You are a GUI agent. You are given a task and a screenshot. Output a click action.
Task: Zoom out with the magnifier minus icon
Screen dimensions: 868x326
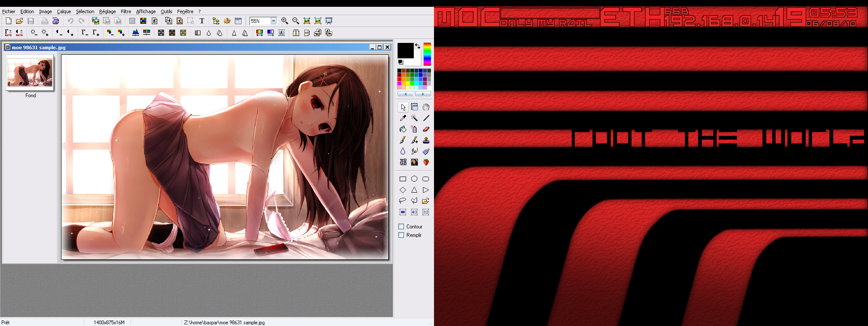(296, 21)
